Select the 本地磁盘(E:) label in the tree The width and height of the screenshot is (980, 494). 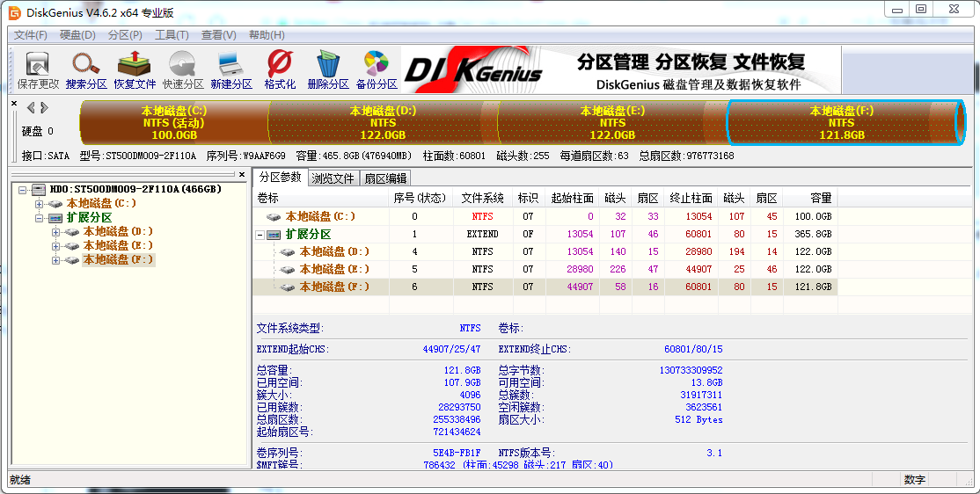click(118, 246)
